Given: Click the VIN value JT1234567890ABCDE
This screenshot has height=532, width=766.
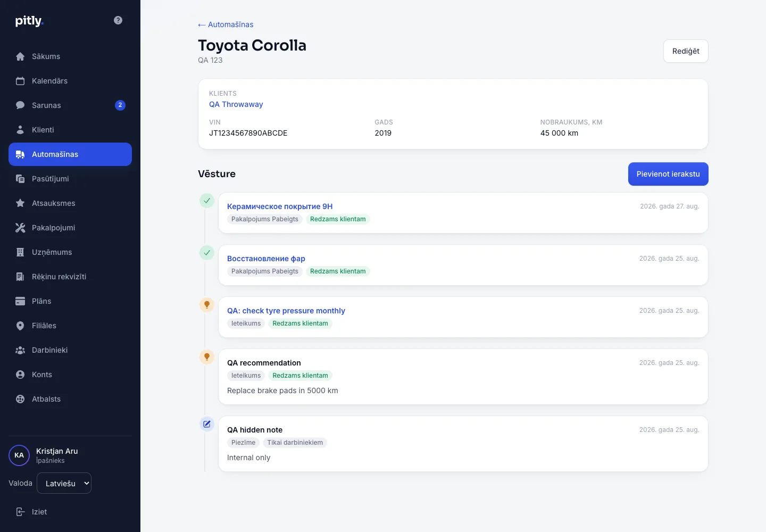Looking at the screenshot, I should 248,133.
